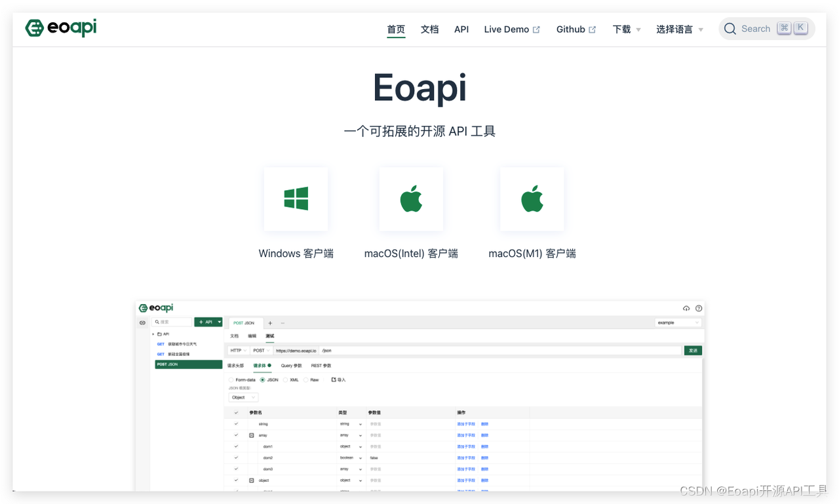
Task: Click the macOS(M1) 客户端 label
Action: (532, 254)
